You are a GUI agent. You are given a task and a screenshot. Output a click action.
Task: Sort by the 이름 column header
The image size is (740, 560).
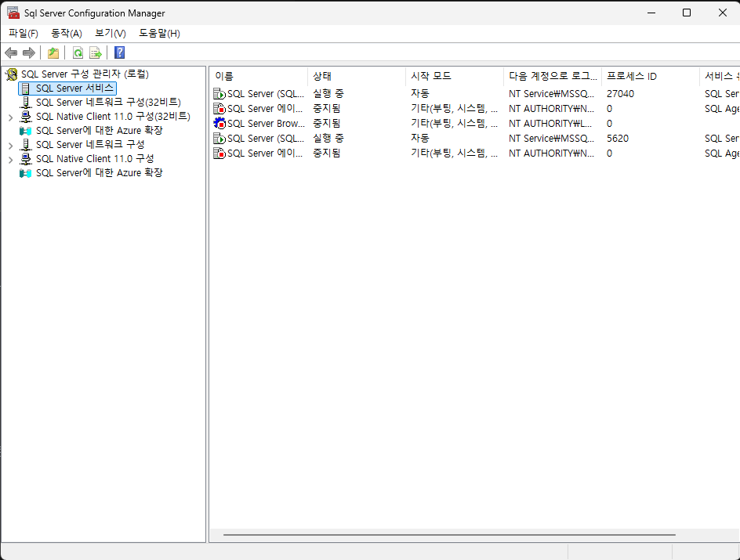(259, 77)
